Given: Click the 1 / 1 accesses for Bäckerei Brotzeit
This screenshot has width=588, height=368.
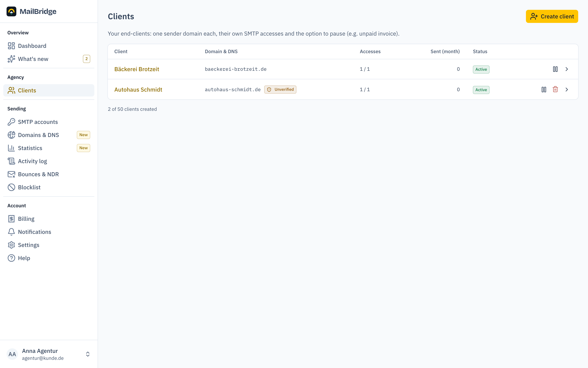Looking at the screenshot, I should pyautogui.click(x=365, y=69).
